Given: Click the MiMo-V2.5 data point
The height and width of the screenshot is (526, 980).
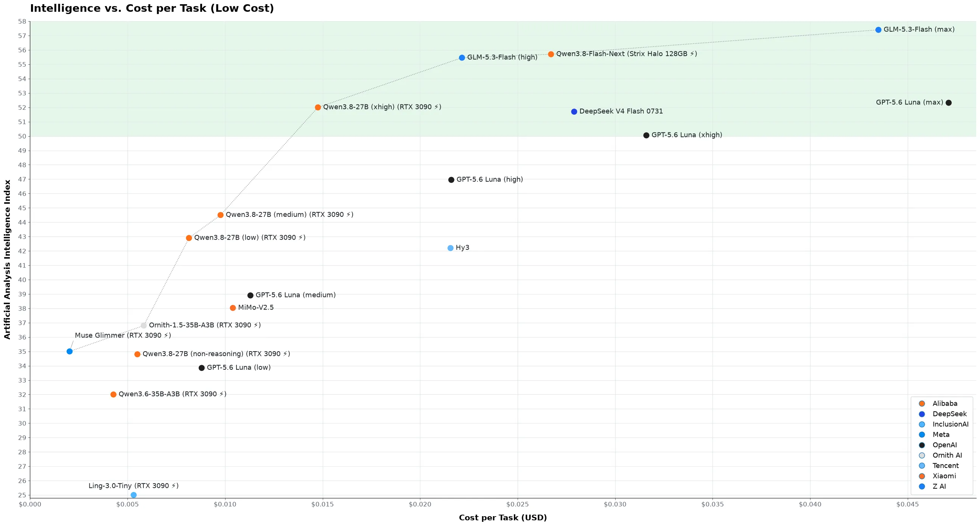Looking at the screenshot, I should [233, 308].
